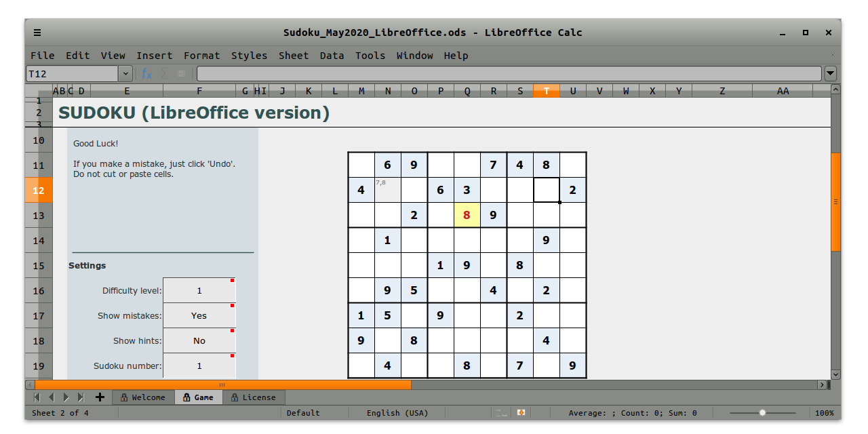868x434 pixels.
Task: Open the View menu
Action: (x=113, y=56)
